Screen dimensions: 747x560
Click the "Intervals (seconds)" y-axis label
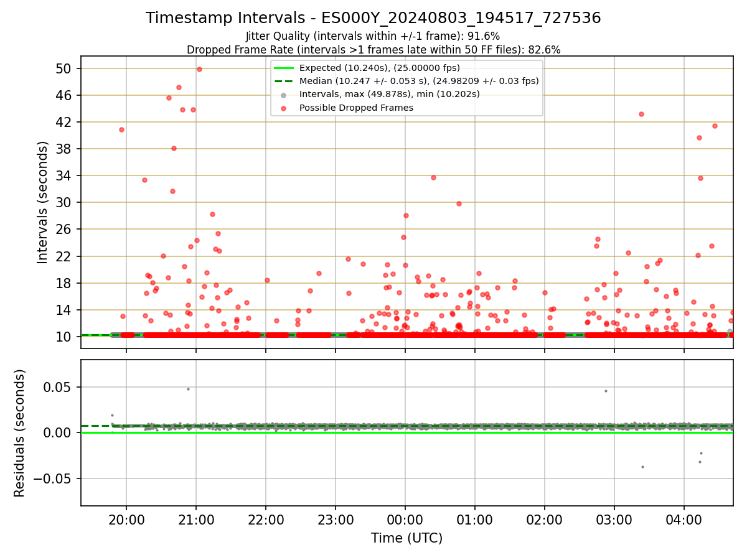(42, 202)
